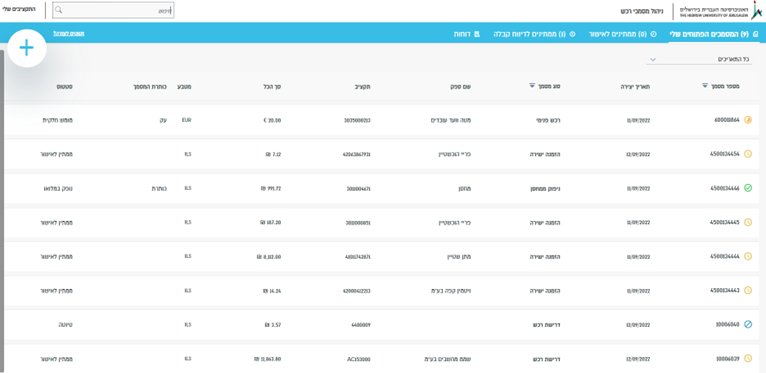
Task: Click the round plus button to add document
Action: [27, 48]
